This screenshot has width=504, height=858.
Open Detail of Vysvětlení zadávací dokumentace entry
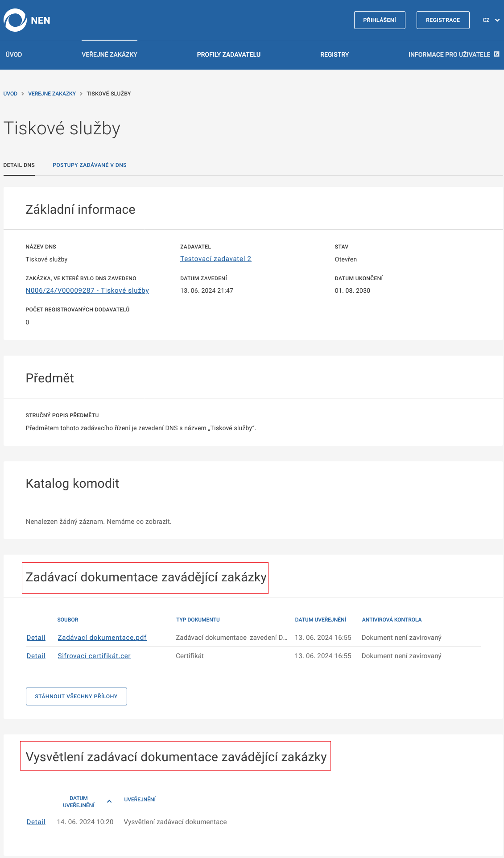tap(35, 821)
